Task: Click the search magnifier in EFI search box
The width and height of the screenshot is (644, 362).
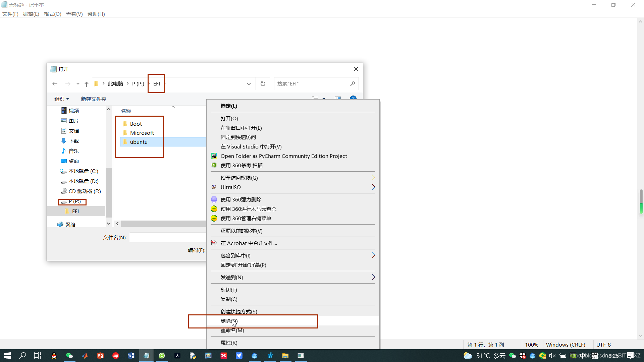Action: point(353,84)
